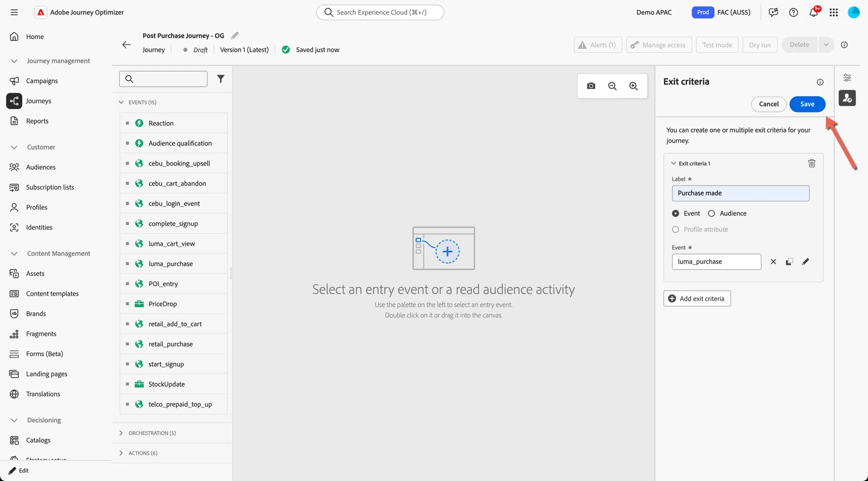Click the user avatar in header

(x=853, y=12)
